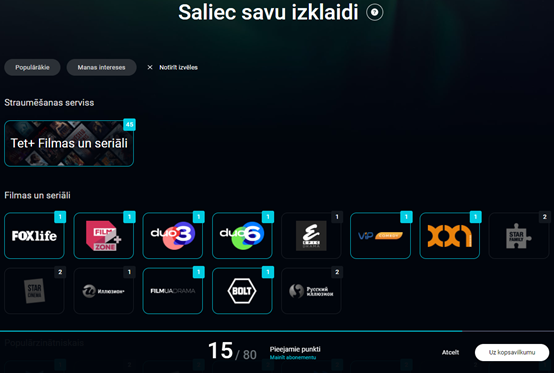
Task: Open the Mainīt abonementu link
Action: [x=293, y=357]
